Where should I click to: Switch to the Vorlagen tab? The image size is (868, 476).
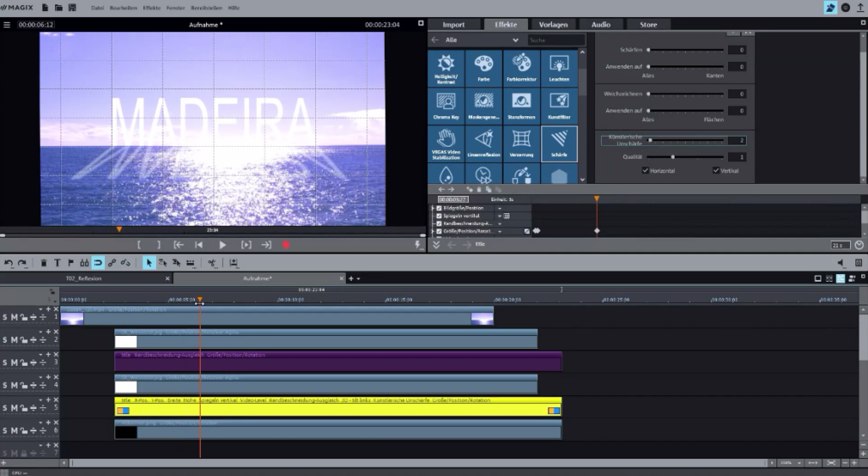pos(553,25)
